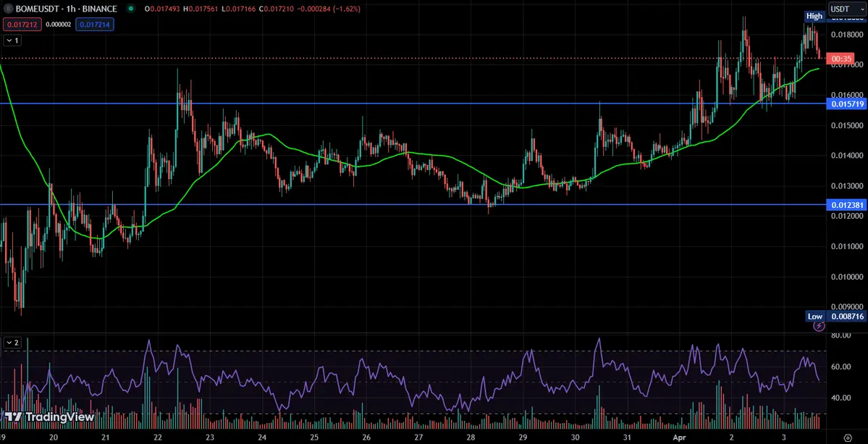Click date 26 on the time axis
Image resolution: width=868 pixels, height=444 pixels.
click(366, 437)
